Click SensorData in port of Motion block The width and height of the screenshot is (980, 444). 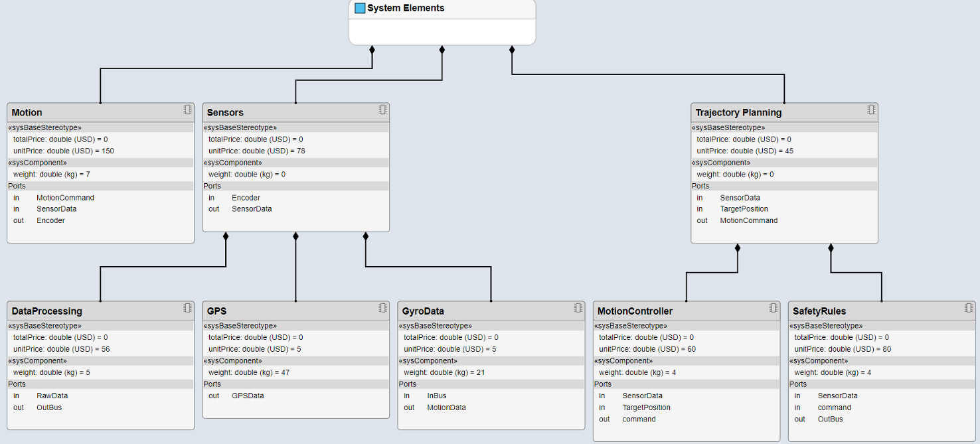coord(56,209)
